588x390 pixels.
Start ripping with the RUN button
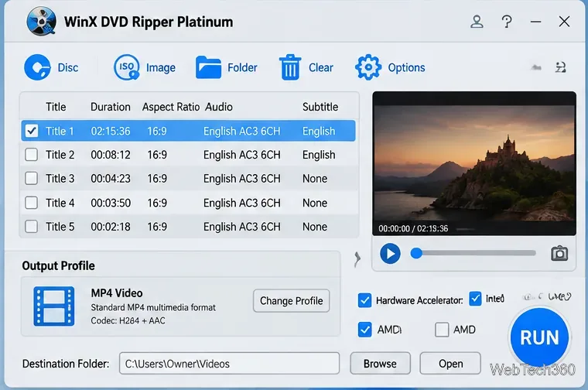pos(539,337)
